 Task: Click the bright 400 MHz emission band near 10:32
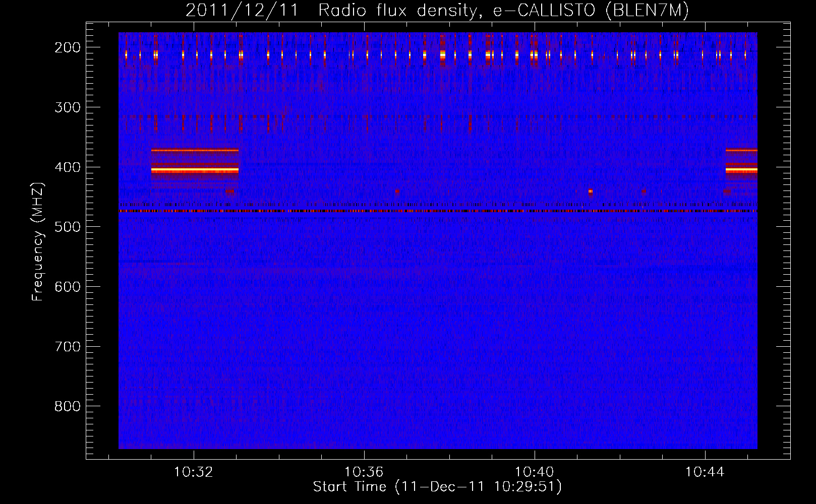[195, 170]
